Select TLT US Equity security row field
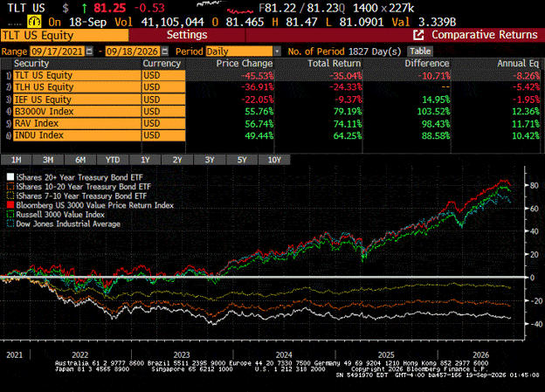Screen dimensions: 545x392 click(77, 75)
